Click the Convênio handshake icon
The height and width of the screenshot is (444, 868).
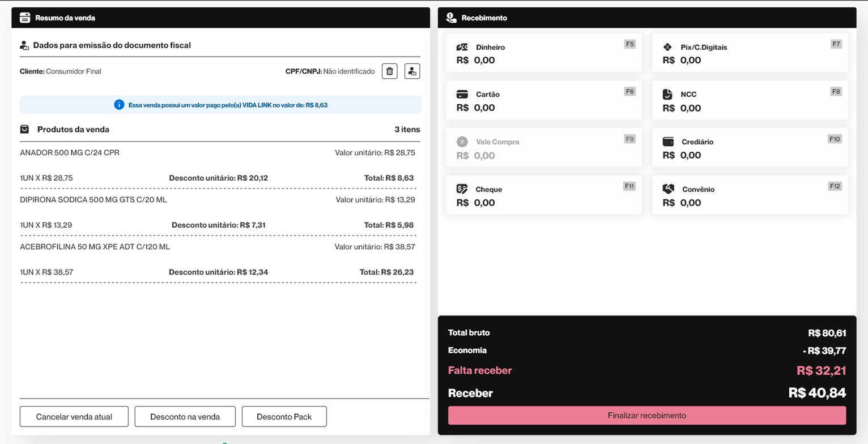click(667, 189)
